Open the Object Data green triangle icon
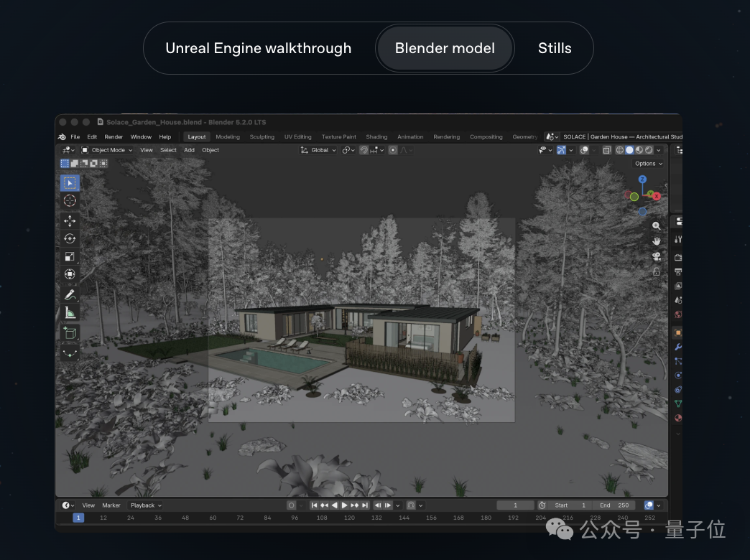Image resolution: width=750 pixels, height=560 pixels. [678, 403]
